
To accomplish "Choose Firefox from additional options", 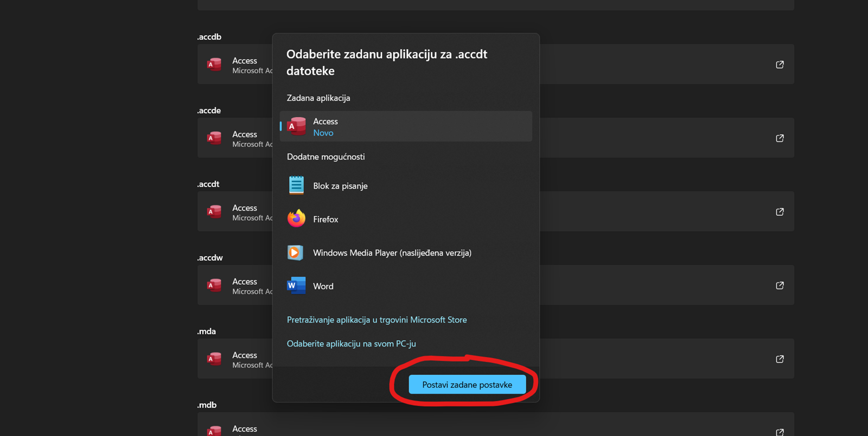I will [406, 219].
